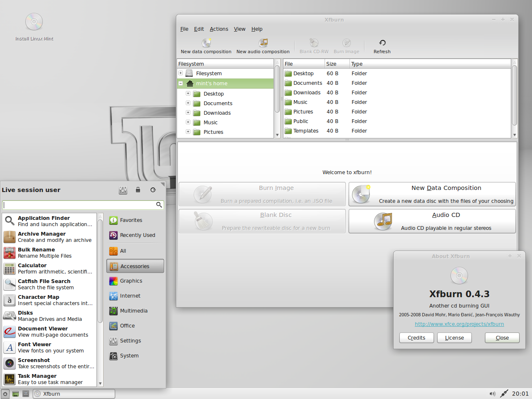
Task: Click the show desktop panel icon
Action: point(16,394)
